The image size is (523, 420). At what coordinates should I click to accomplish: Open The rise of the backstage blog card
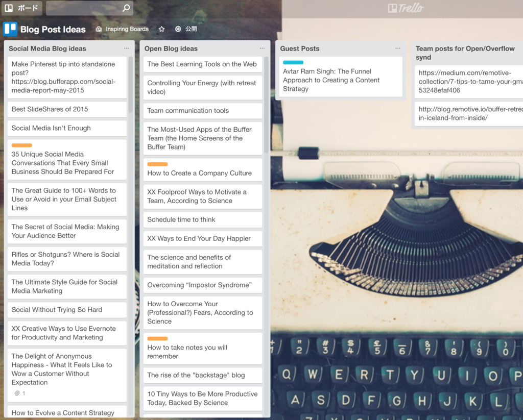point(203,375)
